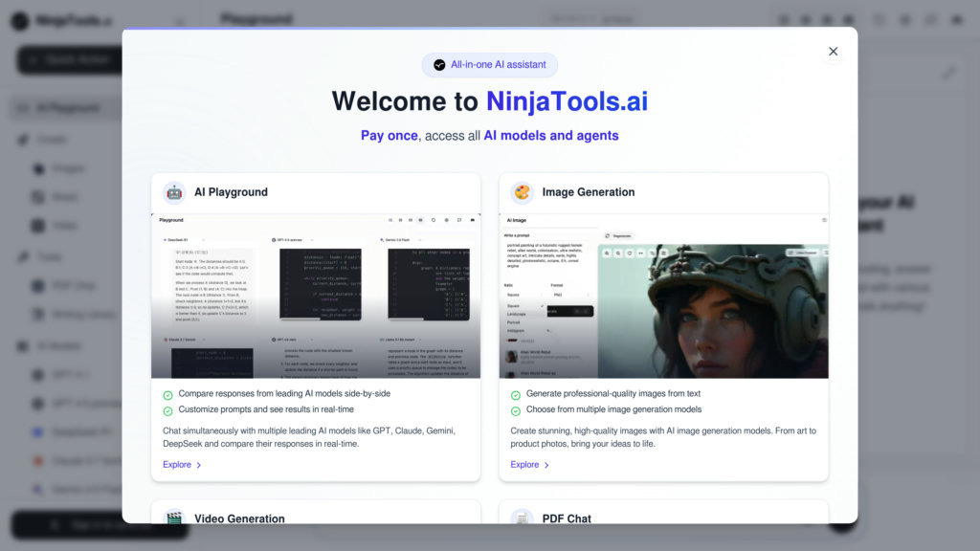Click the checkmark icon beside "Compare responses"
The image size is (980, 551).
[x=167, y=395]
